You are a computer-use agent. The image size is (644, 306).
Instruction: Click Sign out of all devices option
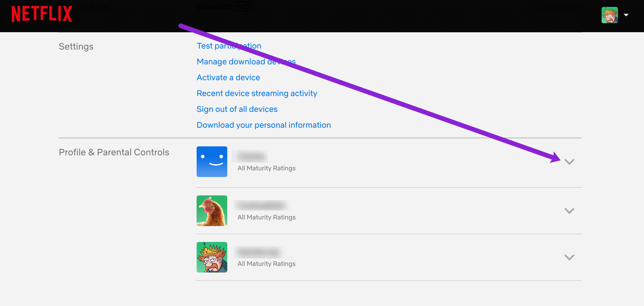point(237,109)
